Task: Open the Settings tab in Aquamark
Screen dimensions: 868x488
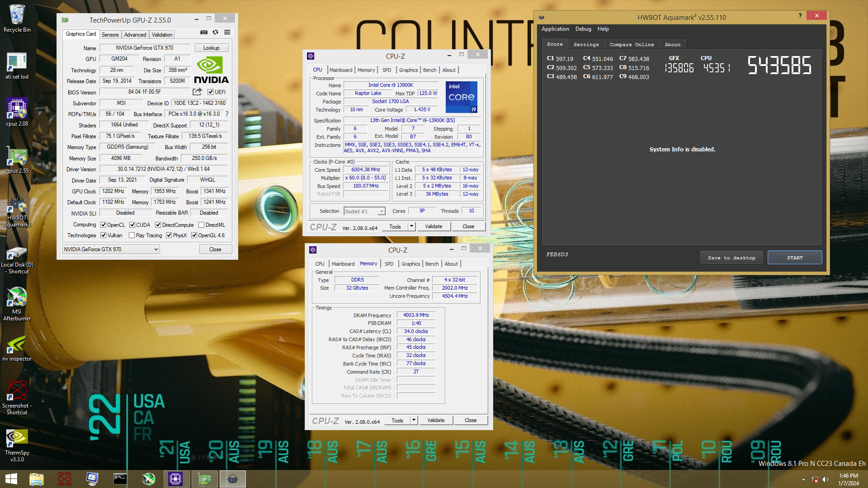Action: (x=586, y=44)
